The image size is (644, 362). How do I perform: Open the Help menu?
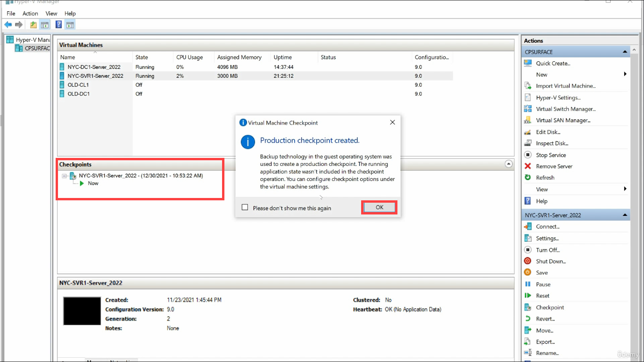[x=70, y=14]
